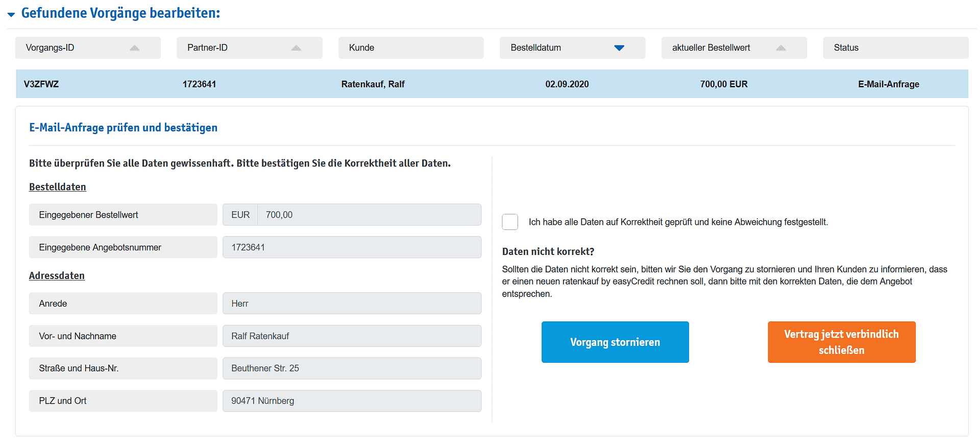Sort by Bestelldatum blue arrow
Image resolution: width=980 pixels, height=443 pixels.
click(619, 48)
